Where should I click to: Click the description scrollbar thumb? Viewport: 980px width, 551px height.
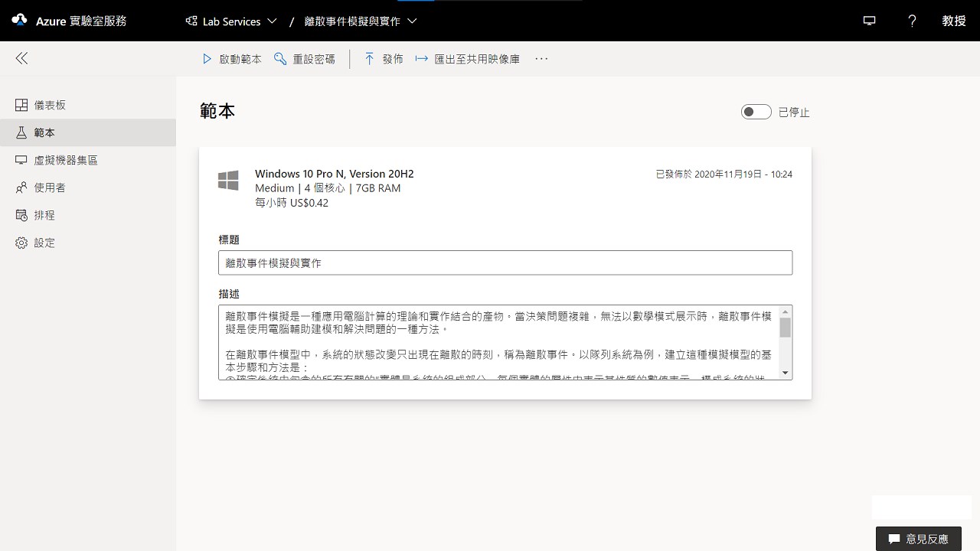(x=785, y=328)
